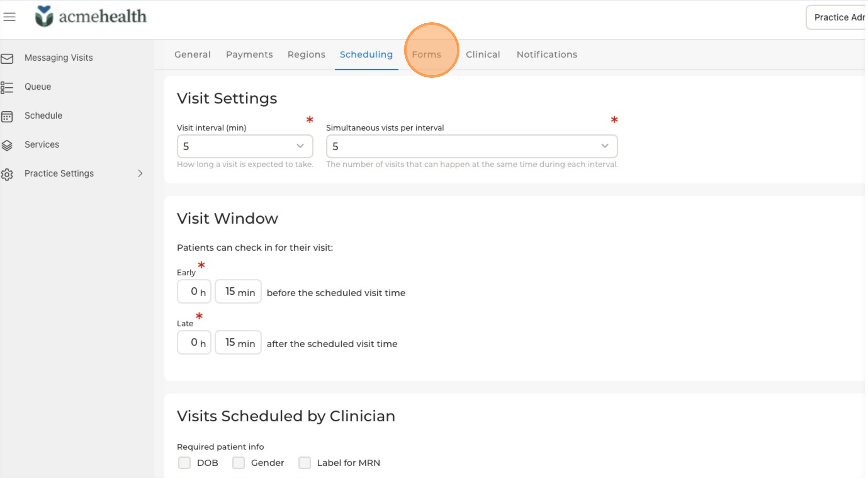
Task: Open the Visit interval (min) dropdown
Action: [245, 147]
